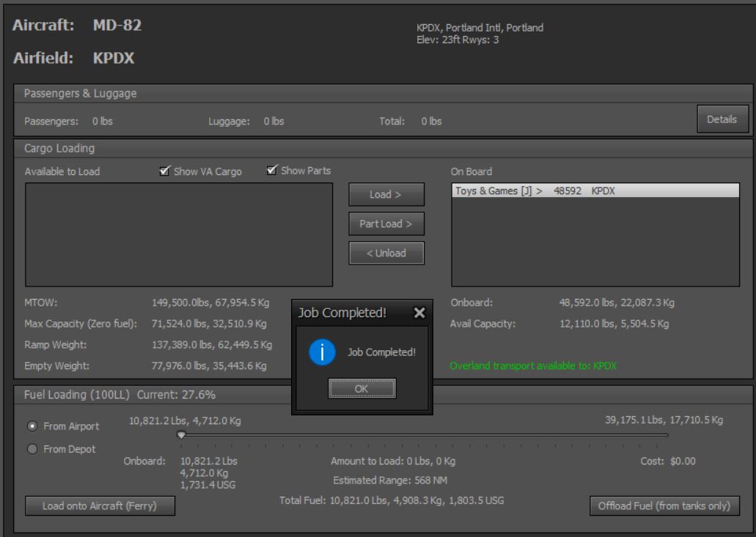Viewport: 756px width, 537px height.
Task: Click the Job Completed dialog title bar
Action: pos(345,312)
